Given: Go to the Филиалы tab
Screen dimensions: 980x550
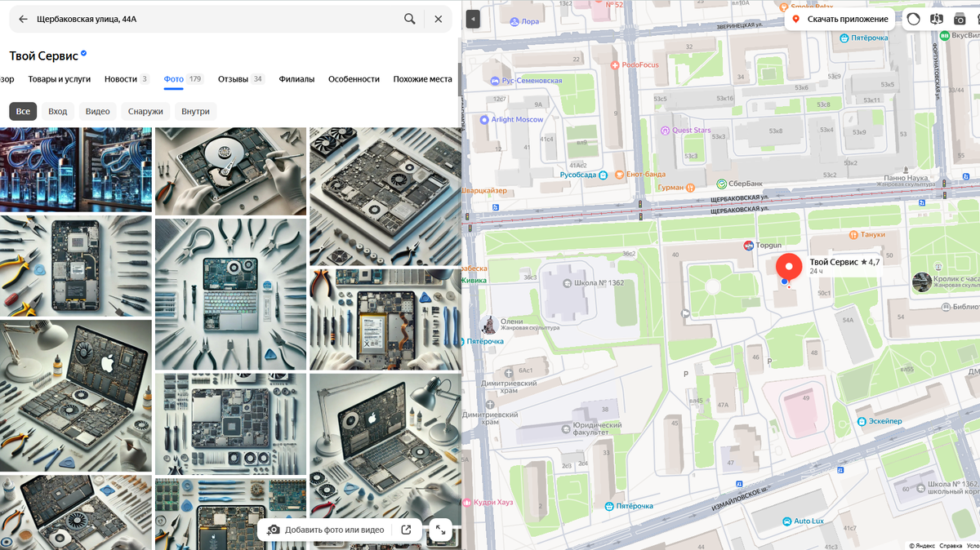Looking at the screenshot, I should [x=296, y=79].
